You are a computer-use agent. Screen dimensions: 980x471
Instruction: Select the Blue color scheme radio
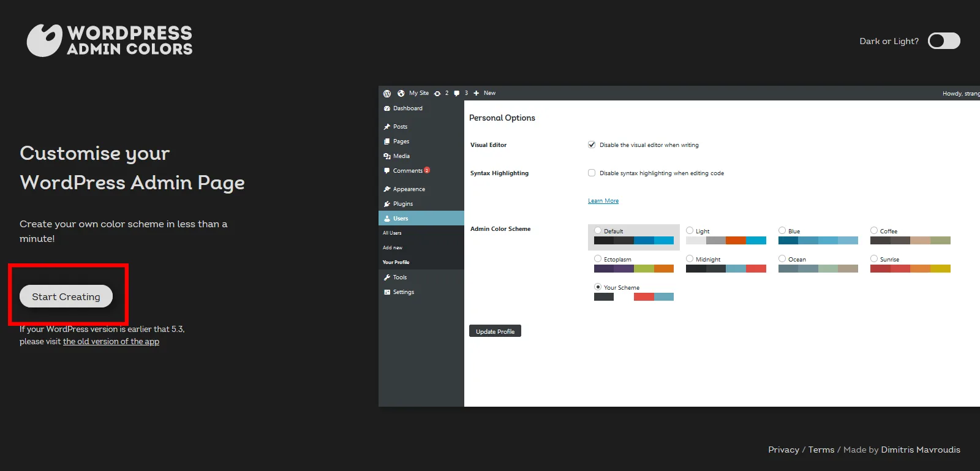click(x=782, y=231)
